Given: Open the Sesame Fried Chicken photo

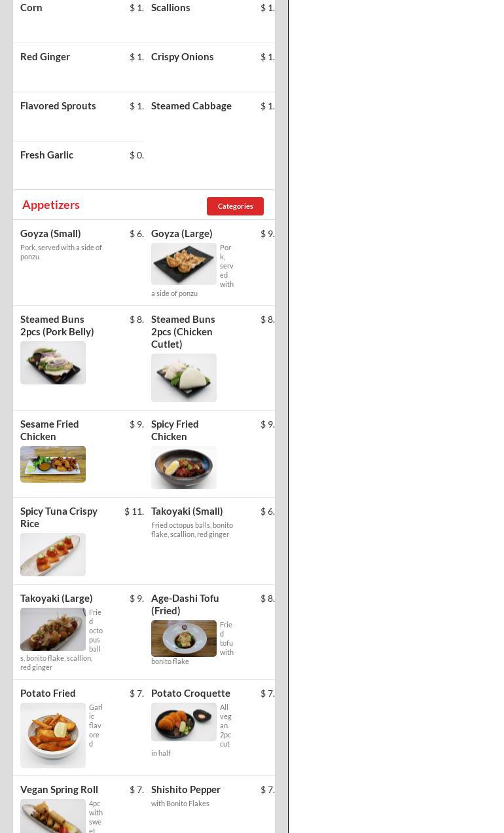Looking at the screenshot, I should tap(53, 464).
